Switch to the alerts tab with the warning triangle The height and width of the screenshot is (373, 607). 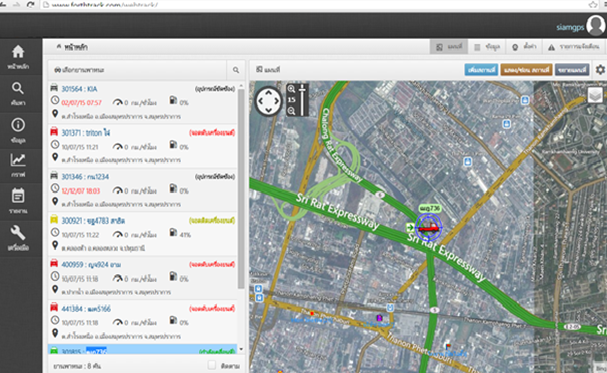click(574, 47)
